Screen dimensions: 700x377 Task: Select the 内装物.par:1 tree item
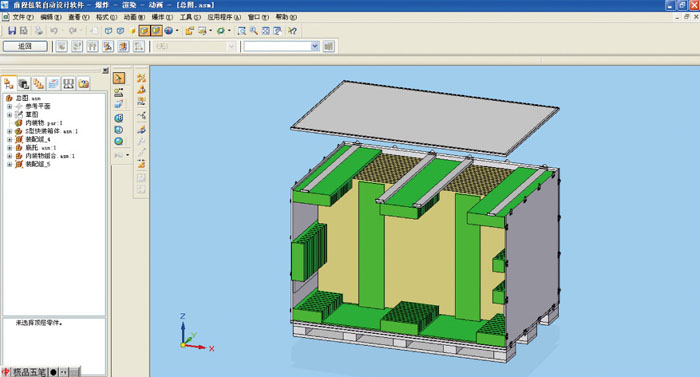point(43,123)
